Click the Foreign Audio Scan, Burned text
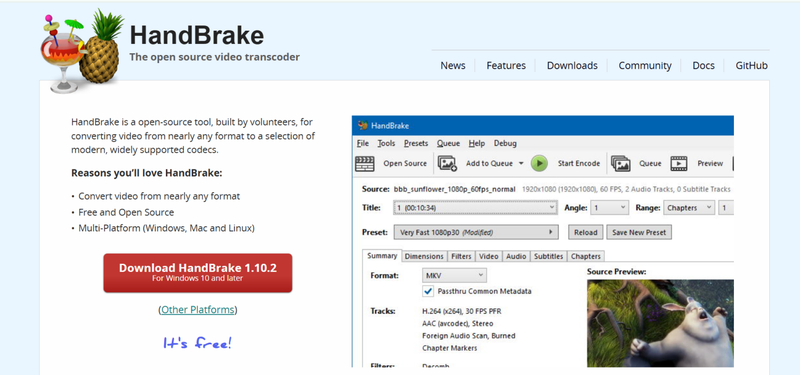800x375 pixels. tap(469, 336)
